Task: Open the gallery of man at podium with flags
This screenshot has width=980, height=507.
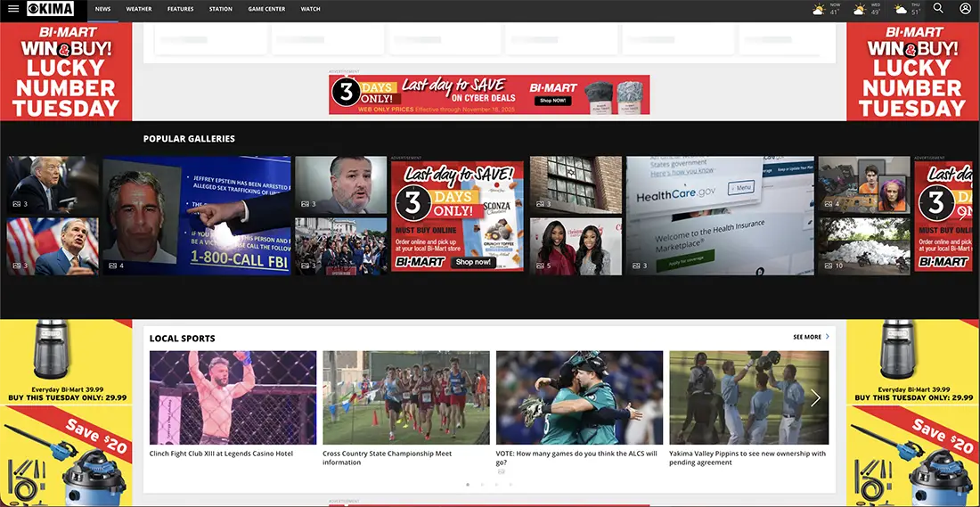Action: [x=53, y=246]
